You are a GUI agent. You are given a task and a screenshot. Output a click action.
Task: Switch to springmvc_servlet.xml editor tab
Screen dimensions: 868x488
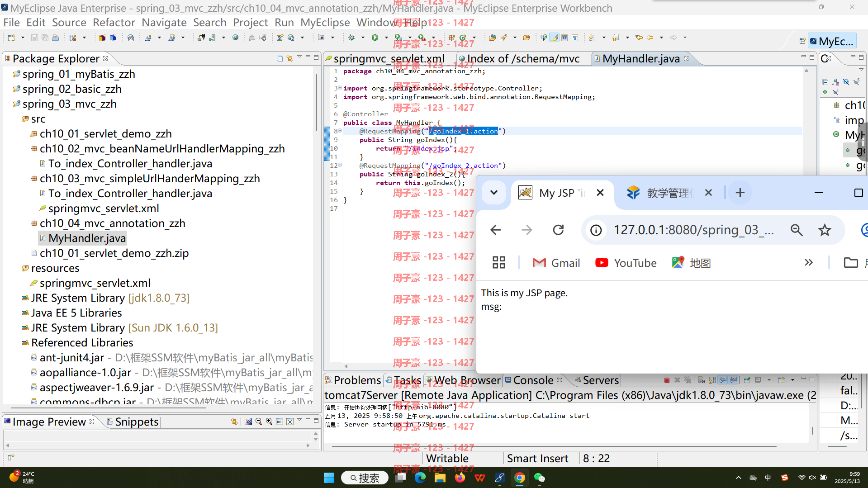388,59
